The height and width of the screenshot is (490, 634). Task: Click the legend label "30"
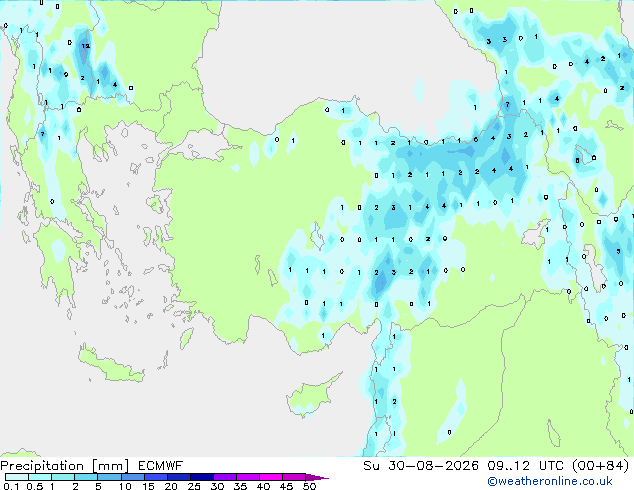217,486
